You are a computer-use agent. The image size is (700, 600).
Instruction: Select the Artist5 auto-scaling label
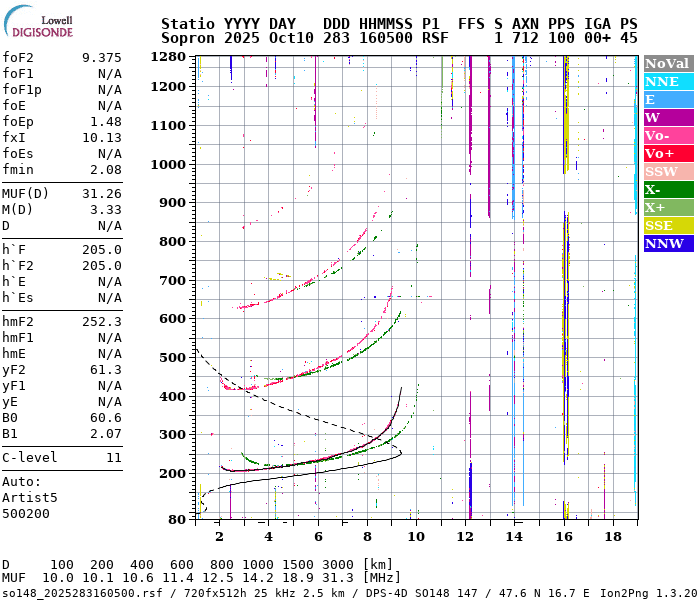point(29,497)
